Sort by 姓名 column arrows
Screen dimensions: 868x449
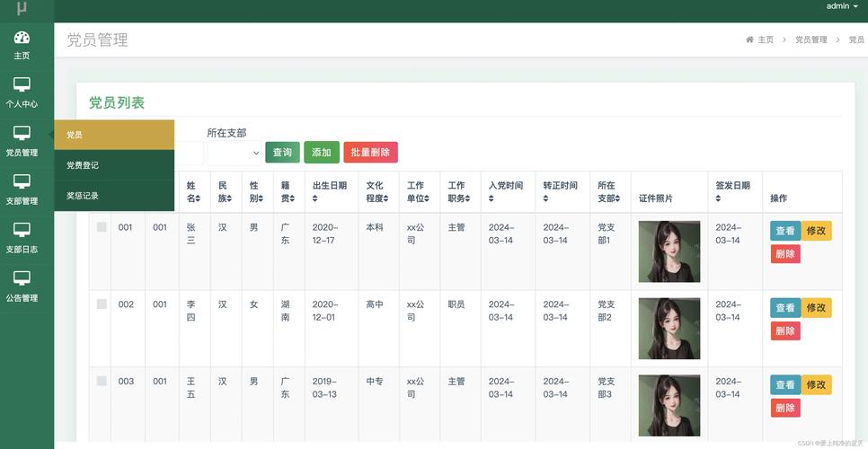199,198
